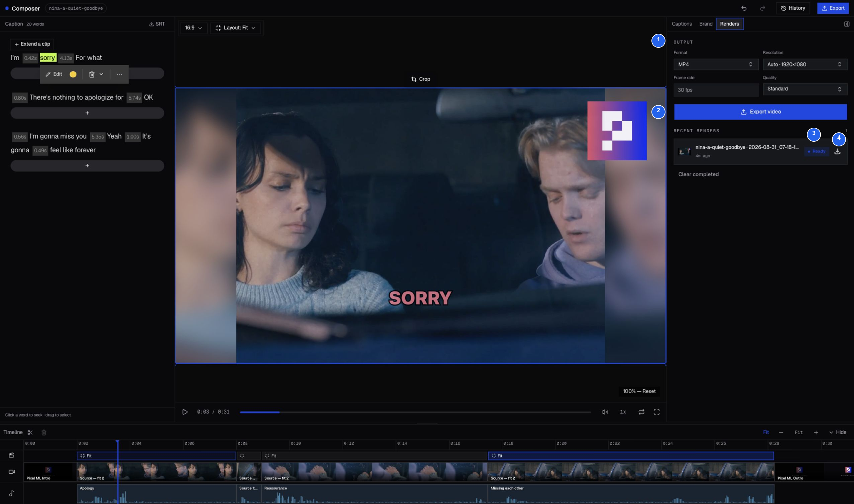The height and width of the screenshot is (504, 854).
Task: Select the Renders tab
Action: 729,24
